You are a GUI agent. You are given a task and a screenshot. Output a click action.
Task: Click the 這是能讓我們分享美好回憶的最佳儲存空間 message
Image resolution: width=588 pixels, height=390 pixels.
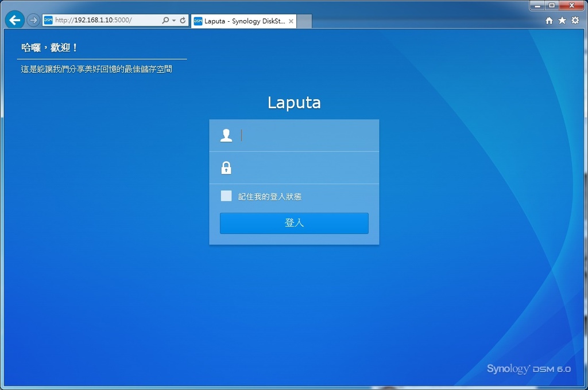[96, 69]
